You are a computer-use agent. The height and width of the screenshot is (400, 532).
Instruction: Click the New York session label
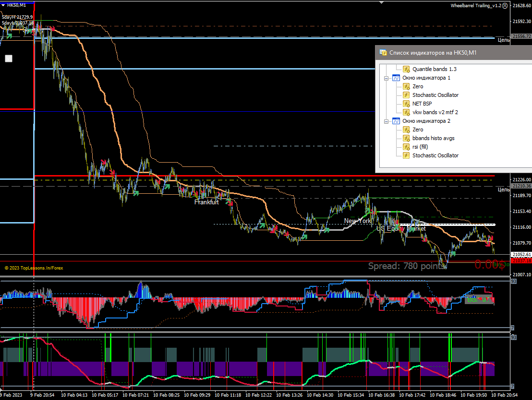tap(357, 221)
